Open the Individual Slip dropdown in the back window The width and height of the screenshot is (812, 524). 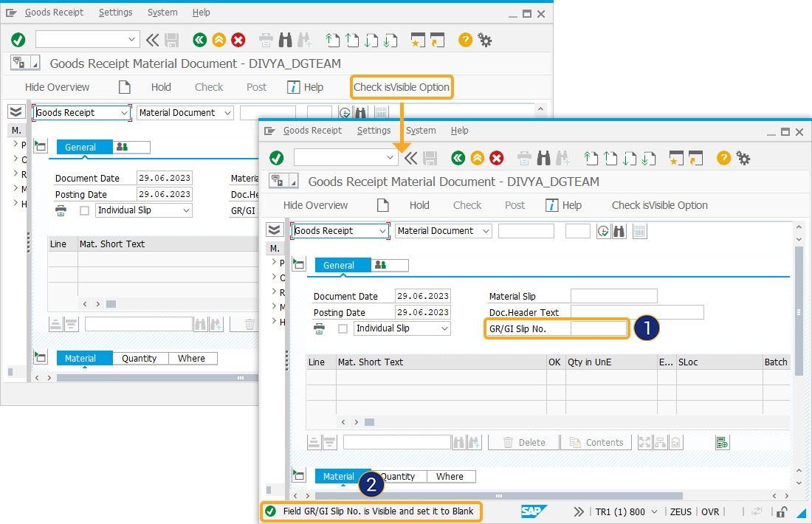pyautogui.click(x=186, y=210)
